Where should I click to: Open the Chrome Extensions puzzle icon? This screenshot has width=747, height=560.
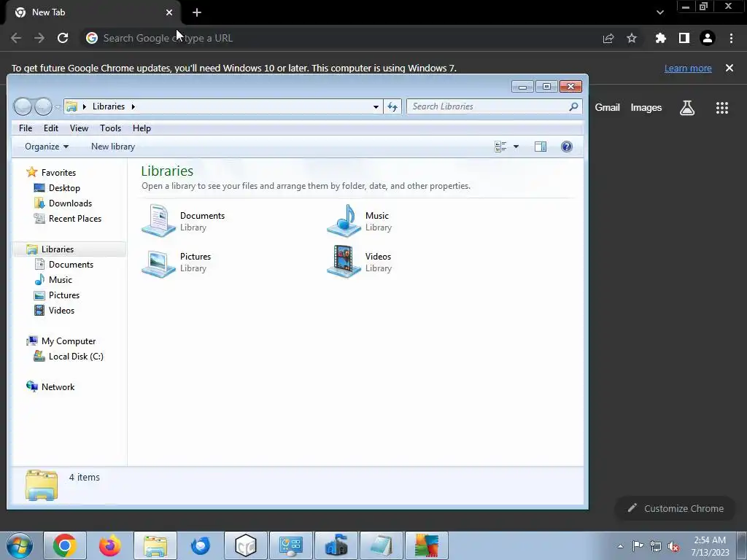660,38
